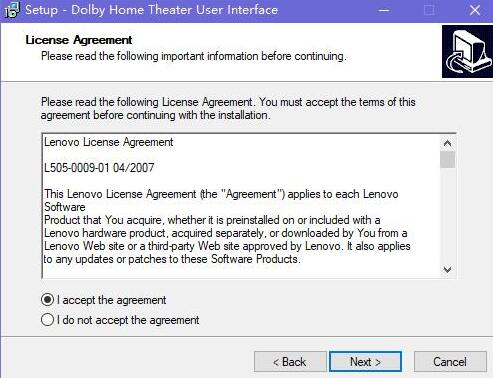The image size is (493, 378).
Task: Continue with the "Next >" button
Action: coord(365,362)
